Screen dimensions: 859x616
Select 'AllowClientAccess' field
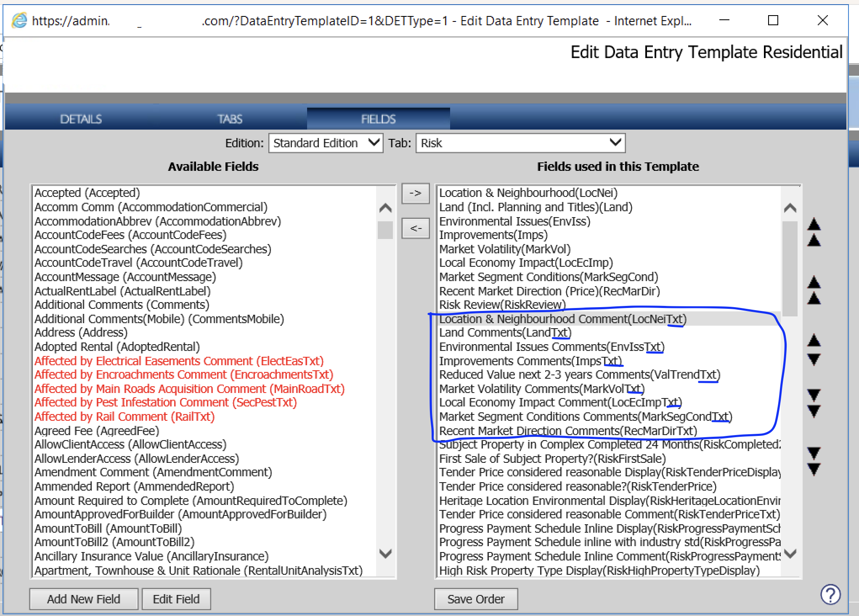click(130, 444)
